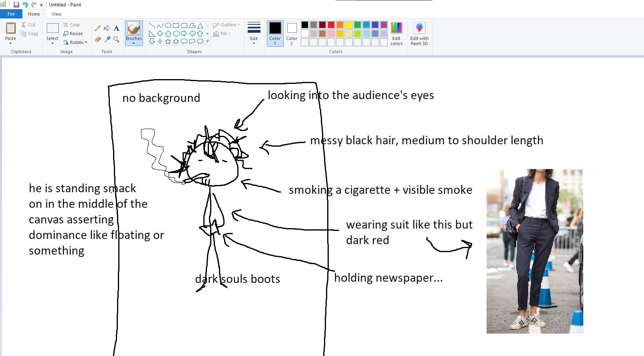Image resolution: width=644 pixels, height=356 pixels.
Task: Pick the Fill with color bucket tool
Action: click(x=107, y=28)
